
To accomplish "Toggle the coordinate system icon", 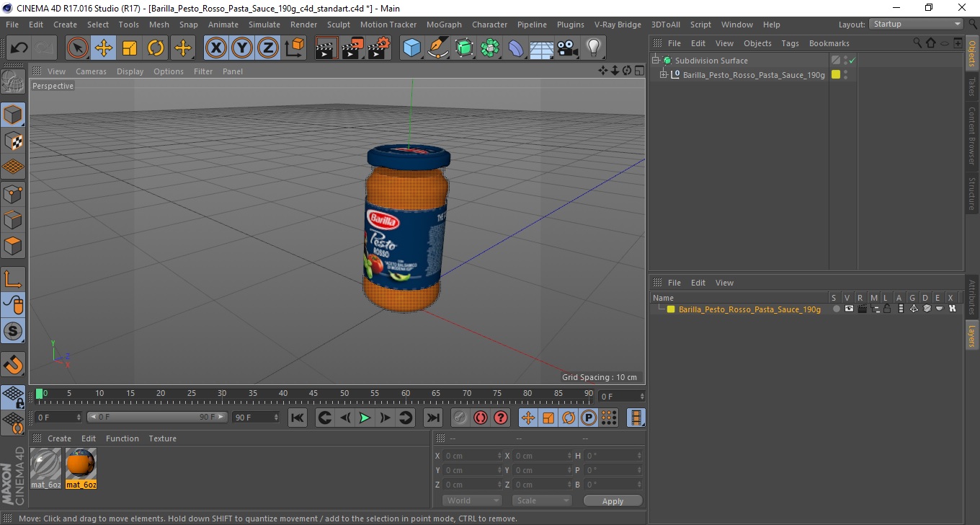I will tap(294, 48).
